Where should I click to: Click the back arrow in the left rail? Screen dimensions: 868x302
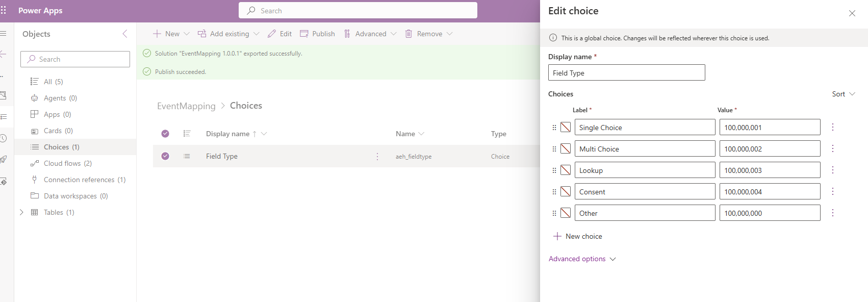click(x=3, y=54)
